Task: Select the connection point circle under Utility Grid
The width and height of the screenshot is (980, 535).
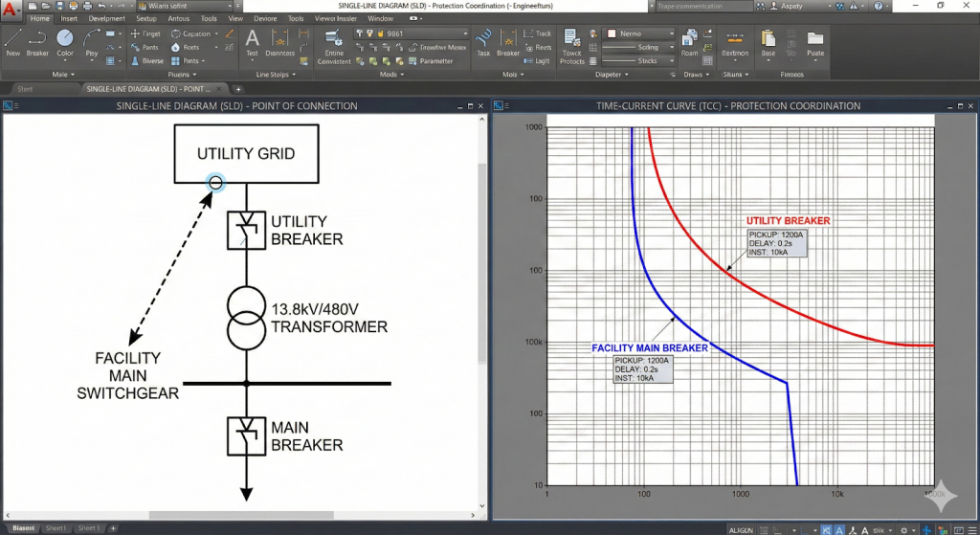Action: click(215, 183)
